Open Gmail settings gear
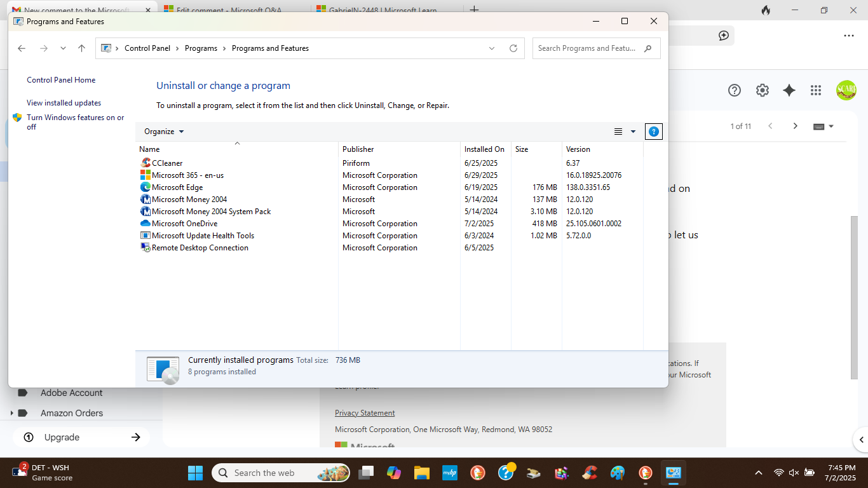The image size is (868, 488). (763, 90)
